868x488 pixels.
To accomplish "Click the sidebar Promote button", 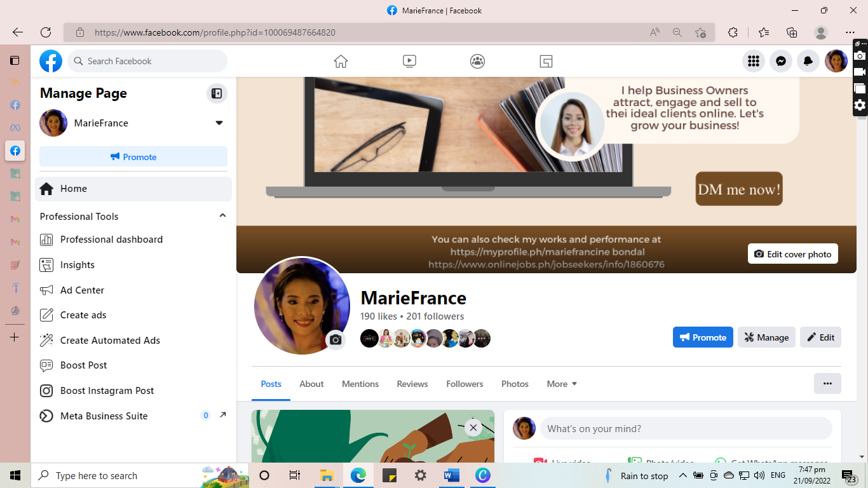I will point(133,157).
